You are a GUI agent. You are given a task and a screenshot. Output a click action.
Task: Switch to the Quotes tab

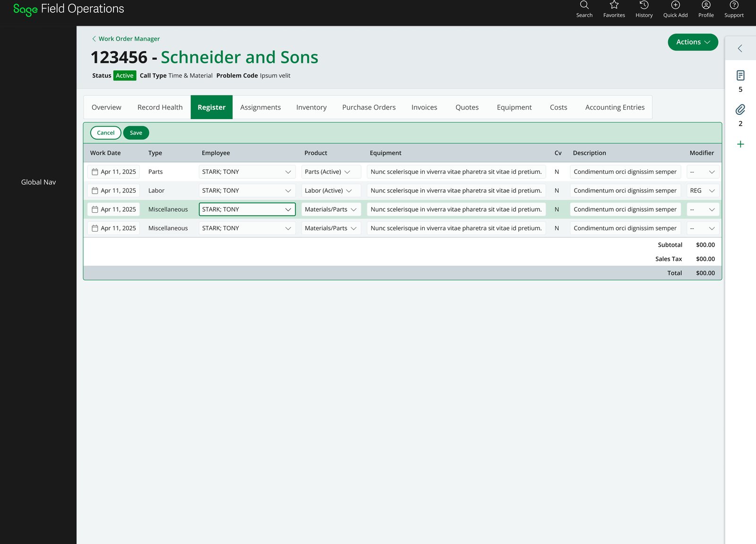coord(467,107)
